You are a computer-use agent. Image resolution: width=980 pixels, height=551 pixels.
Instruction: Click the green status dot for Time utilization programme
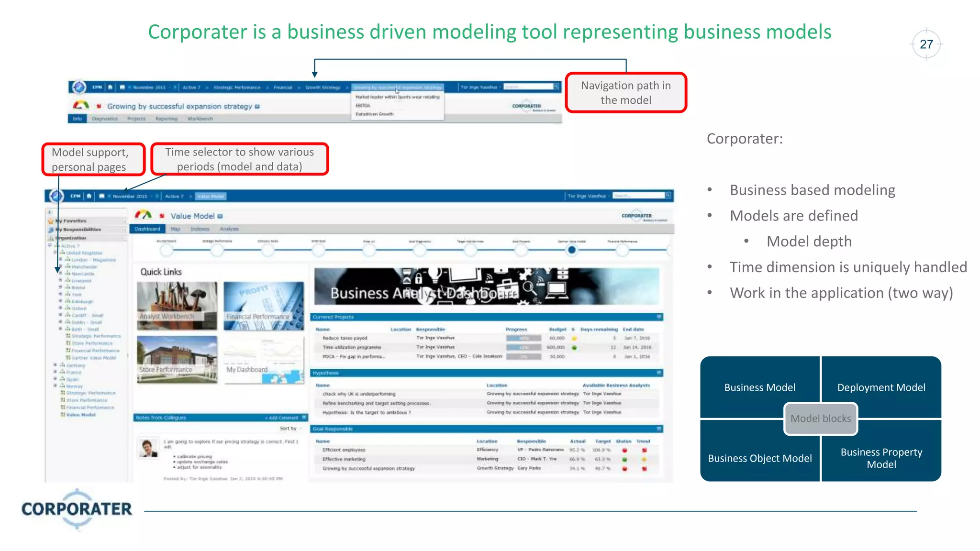574,348
